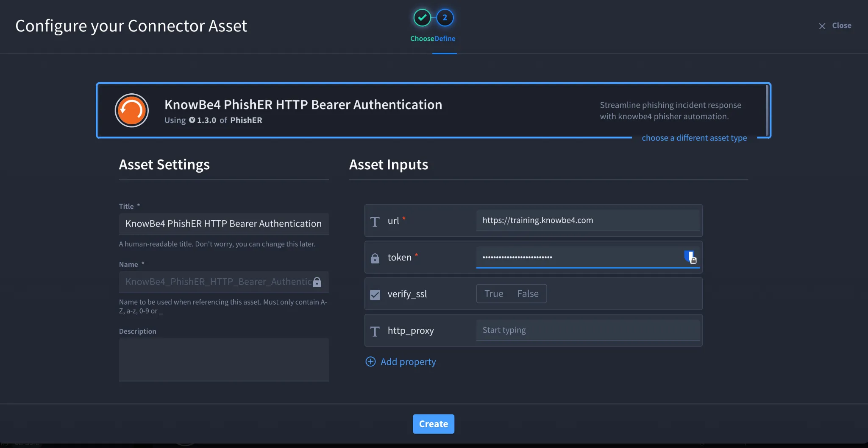This screenshot has height=448, width=868.
Task: Click the Create button
Action: pyautogui.click(x=434, y=424)
